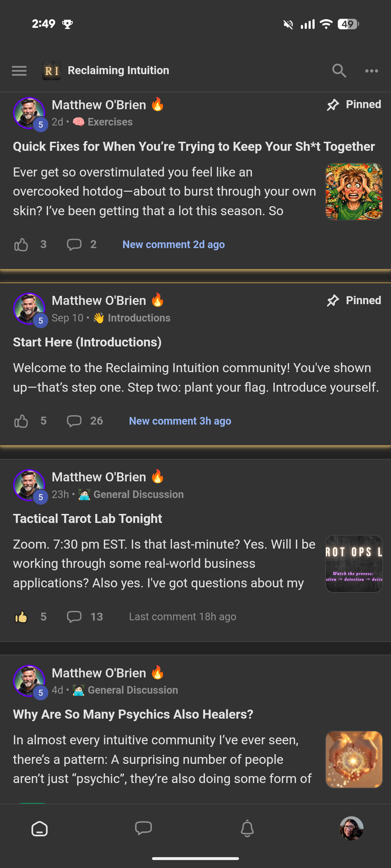Viewport: 391px width, 868px height.
Task: Open the chat messages tab
Action: pos(143,829)
